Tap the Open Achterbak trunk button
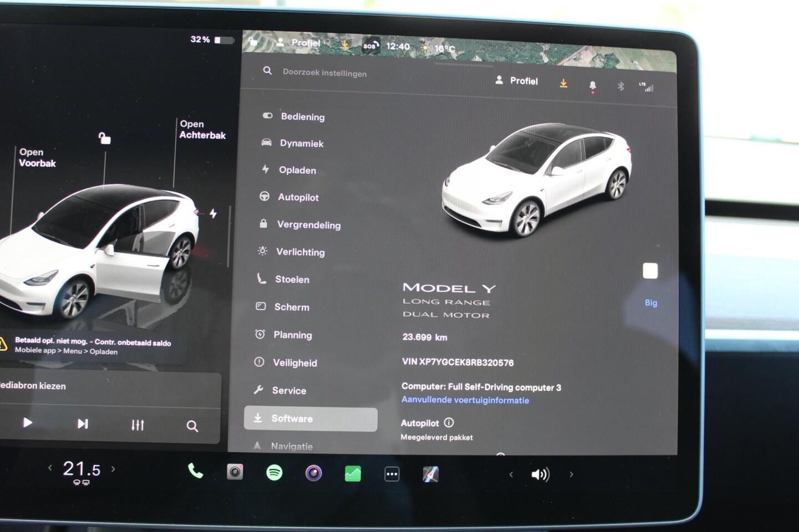799x532 pixels. [x=202, y=130]
